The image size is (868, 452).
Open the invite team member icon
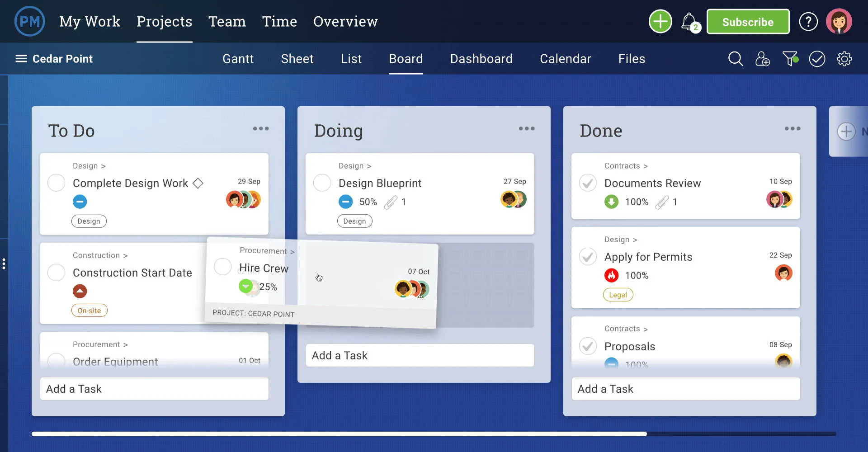tap(763, 59)
